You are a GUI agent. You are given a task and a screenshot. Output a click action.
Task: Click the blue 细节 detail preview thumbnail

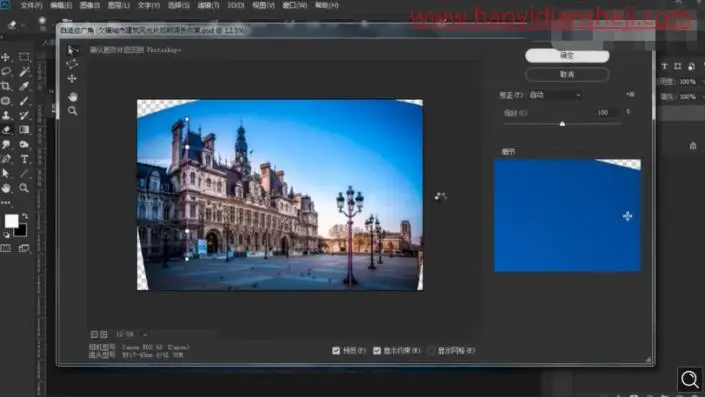click(567, 215)
